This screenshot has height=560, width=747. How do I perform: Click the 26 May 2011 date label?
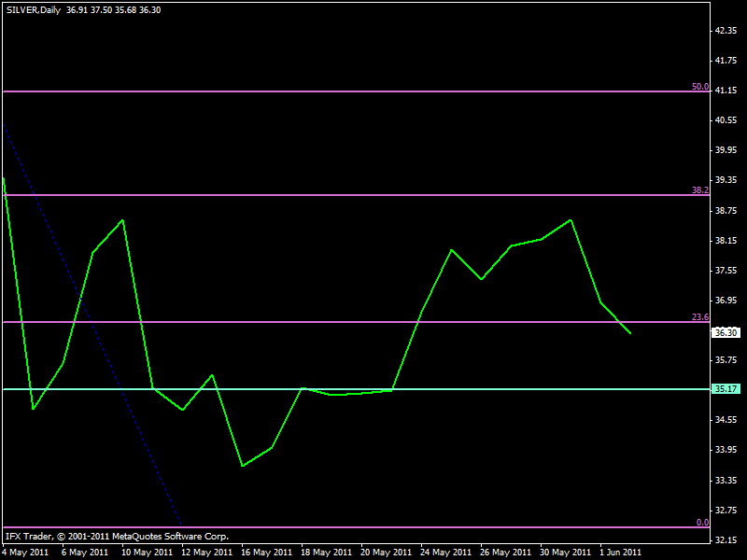pos(504,552)
